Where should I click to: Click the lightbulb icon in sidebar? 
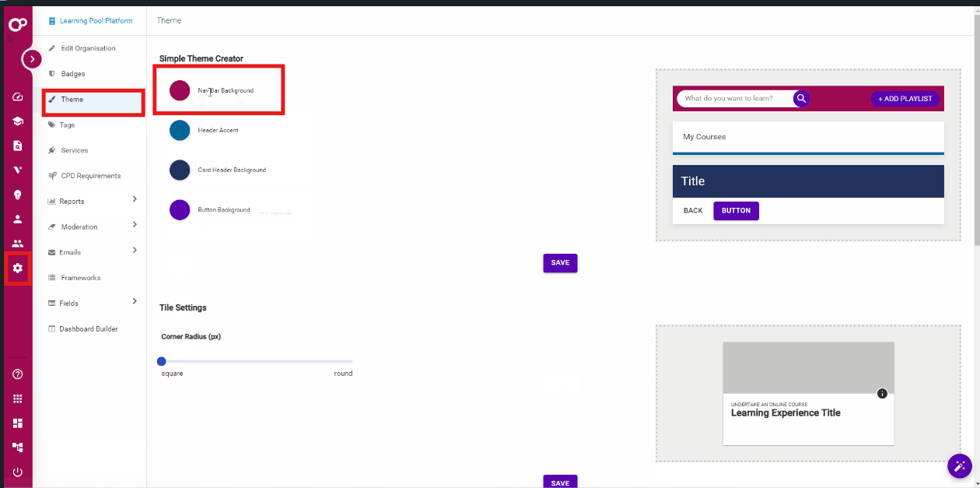pos(17,195)
